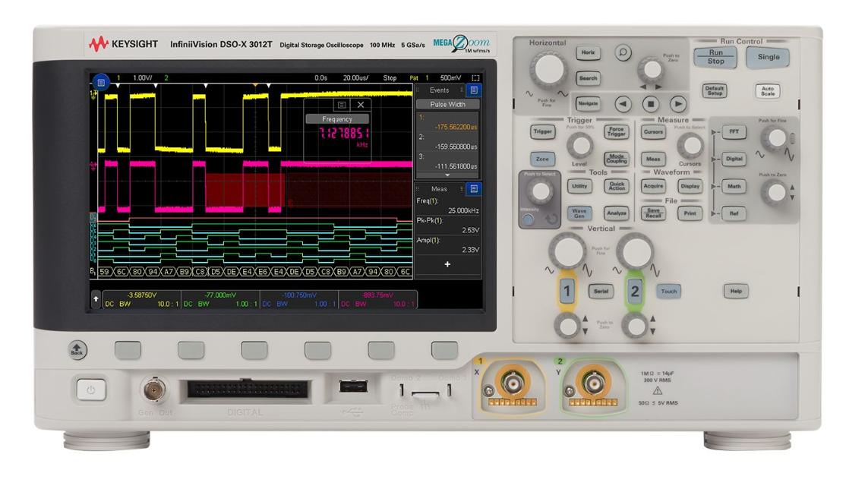Toggle the Touch screen button
Image resolution: width=868 pixels, height=489 pixels.
tap(669, 292)
